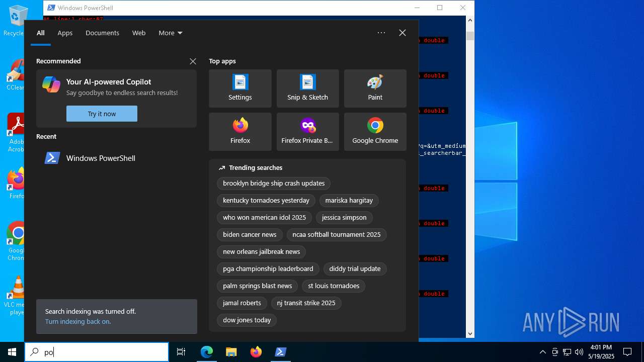Search ncaa softball tournament 2025
644x362 pixels.
click(x=337, y=235)
